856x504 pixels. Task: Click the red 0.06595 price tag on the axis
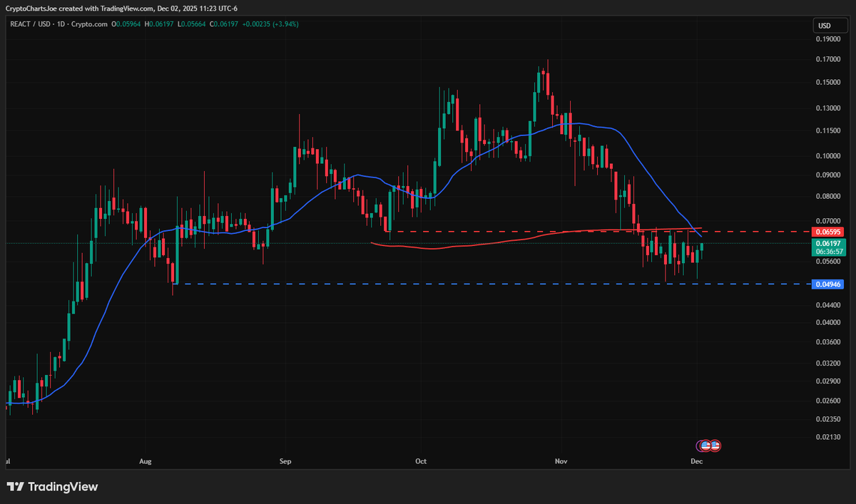(x=830, y=232)
